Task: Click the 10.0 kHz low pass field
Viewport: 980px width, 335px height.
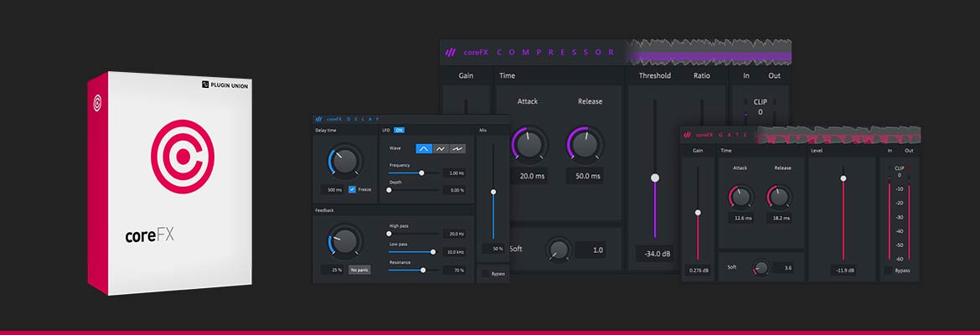Action: [x=454, y=252]
